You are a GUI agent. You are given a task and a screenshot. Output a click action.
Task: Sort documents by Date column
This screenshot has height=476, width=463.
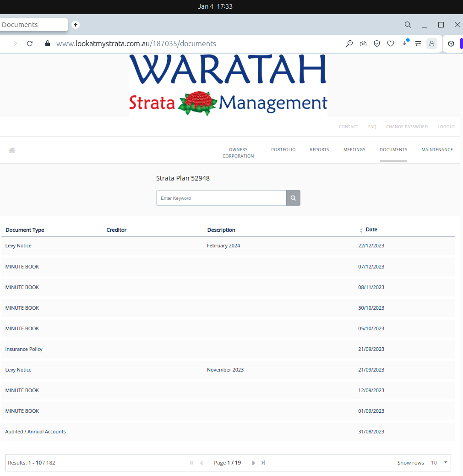click(371, 230)
